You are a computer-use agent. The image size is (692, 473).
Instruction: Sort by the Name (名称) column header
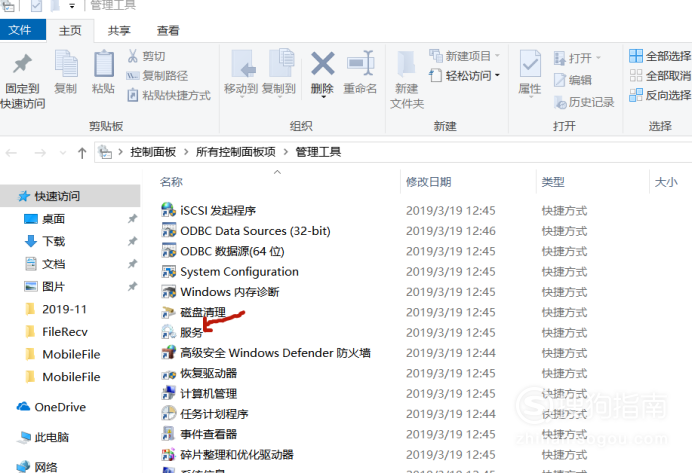pos(171,182)
